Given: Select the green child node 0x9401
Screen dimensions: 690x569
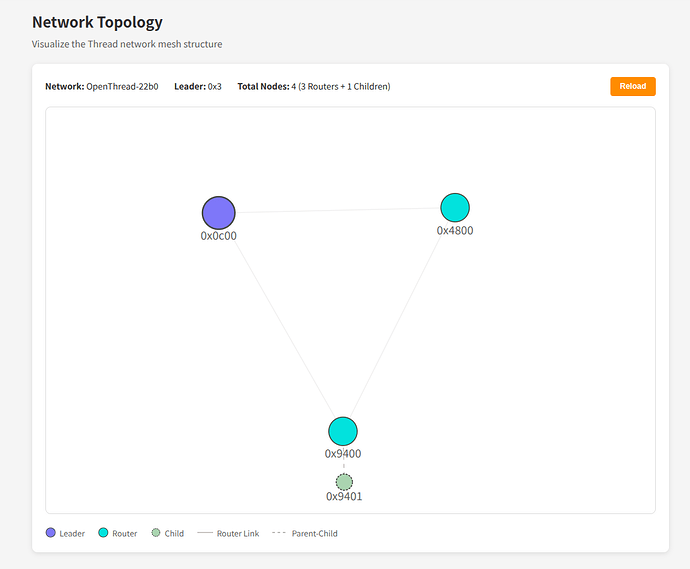Looking at the screenshot, I should coord(344,482).
